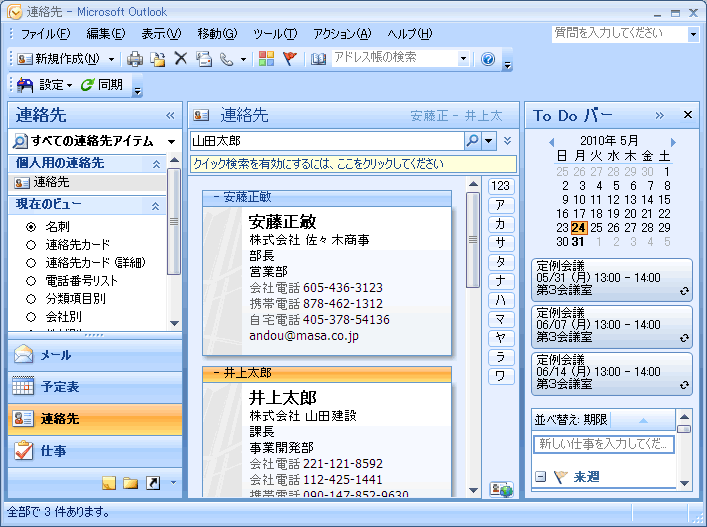Click the Delete X icon

tap(181, 58)
